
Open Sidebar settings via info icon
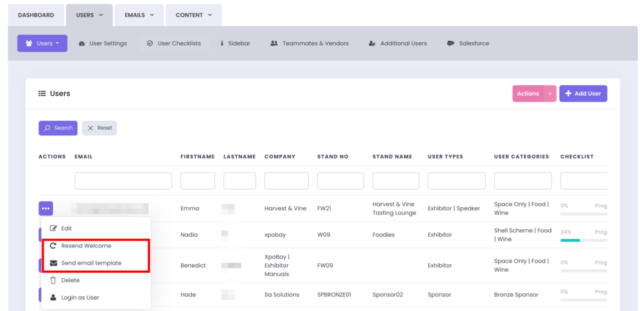221,43
